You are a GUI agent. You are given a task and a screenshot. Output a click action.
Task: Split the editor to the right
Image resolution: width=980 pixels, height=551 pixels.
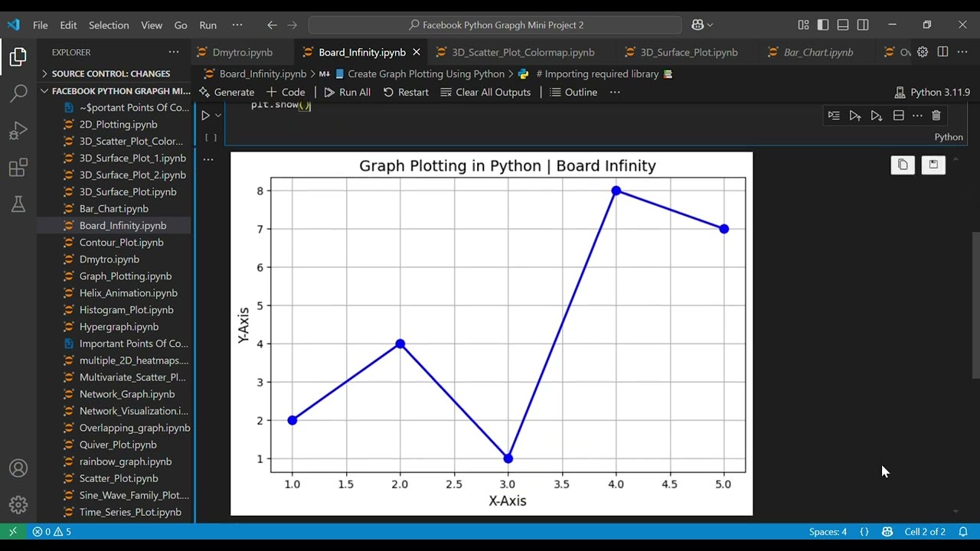tap(942, 52)
